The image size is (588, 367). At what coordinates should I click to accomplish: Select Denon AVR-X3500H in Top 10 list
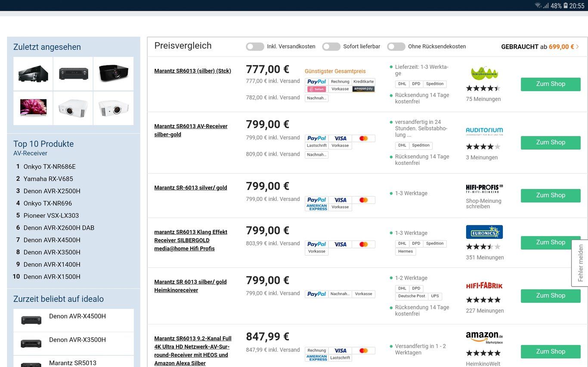52,253
